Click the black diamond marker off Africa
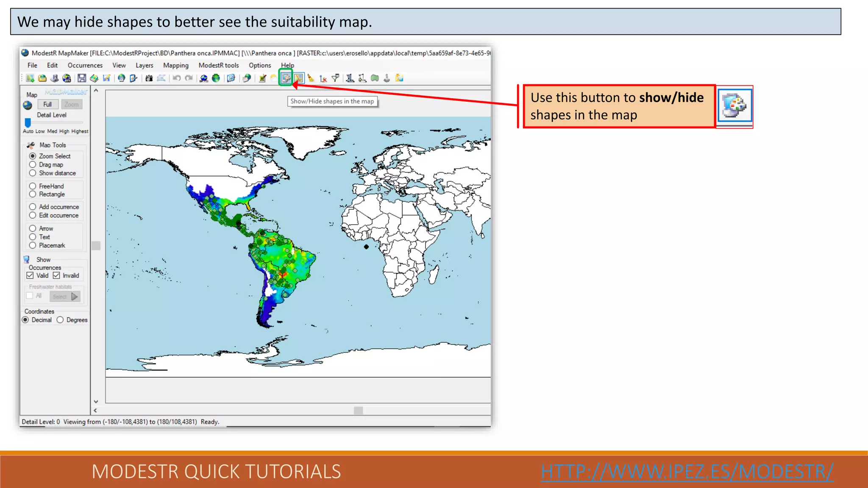The height and width of the screenshot is (488, 868). coord(366,247)
